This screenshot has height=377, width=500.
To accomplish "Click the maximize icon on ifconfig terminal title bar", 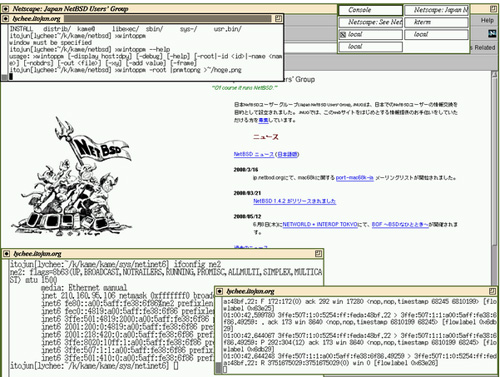I will [318, 254].
